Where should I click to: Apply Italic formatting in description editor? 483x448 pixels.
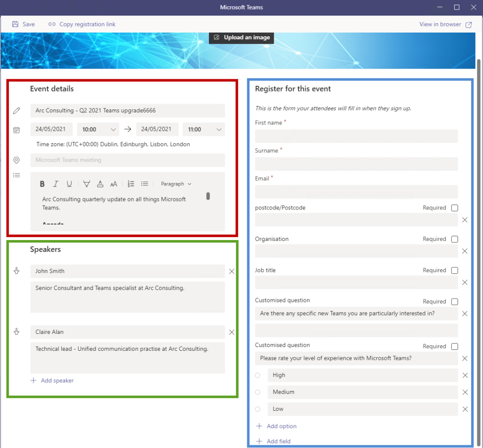56,184
